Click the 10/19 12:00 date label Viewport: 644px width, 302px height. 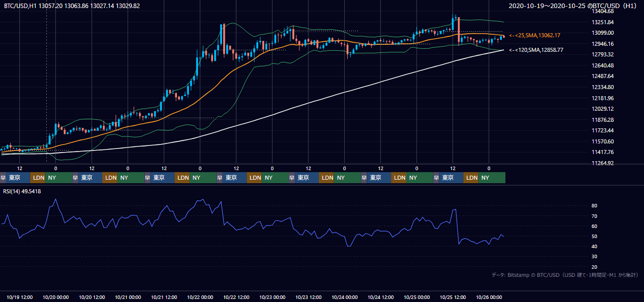(20, 297)
